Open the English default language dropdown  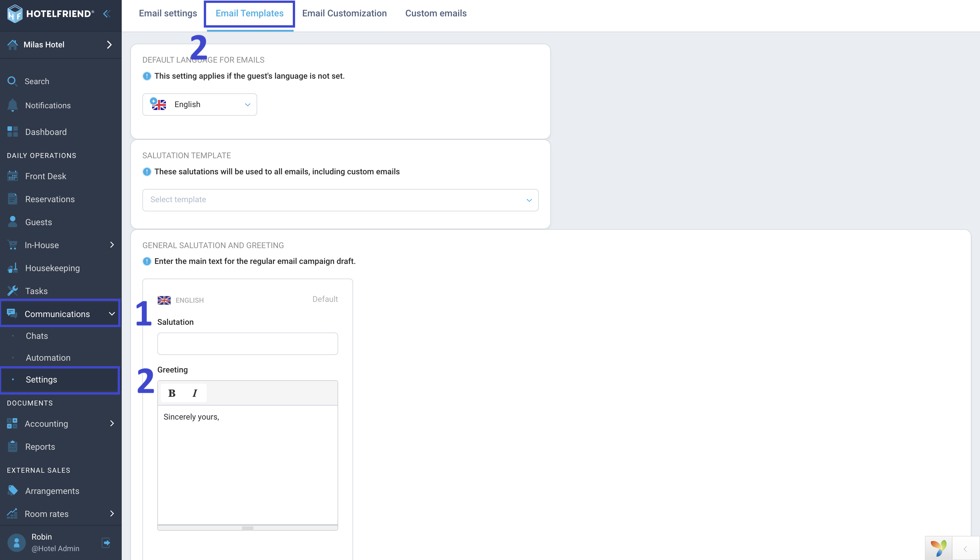pyautogui.click(x=200, y=105)
